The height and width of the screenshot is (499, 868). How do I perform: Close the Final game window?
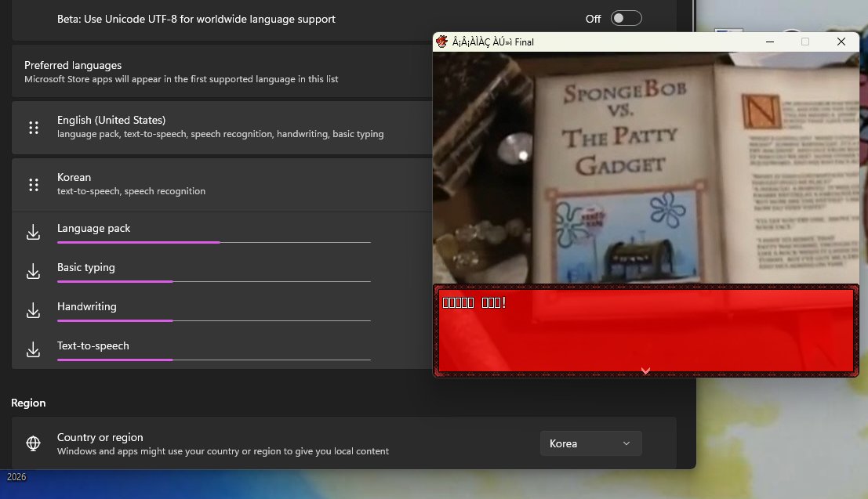[x=841, y=42]
